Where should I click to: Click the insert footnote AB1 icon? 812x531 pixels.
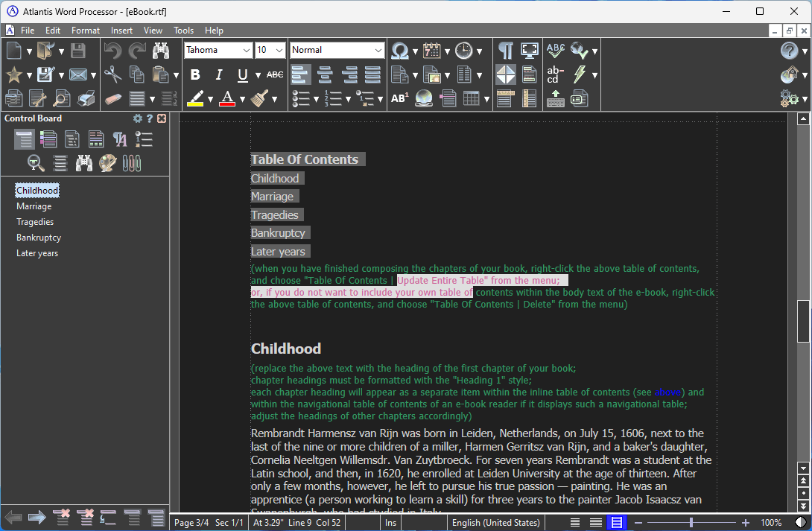point(399,98)
